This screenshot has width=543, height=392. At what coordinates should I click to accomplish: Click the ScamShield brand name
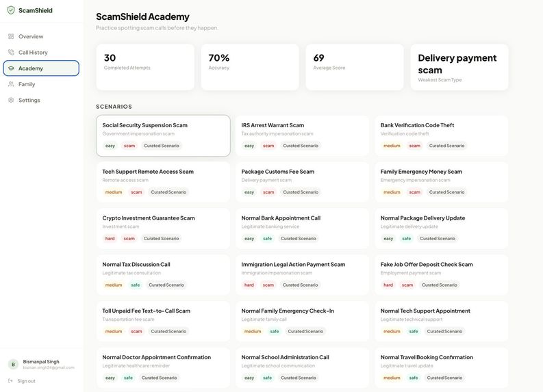point(36,10)
